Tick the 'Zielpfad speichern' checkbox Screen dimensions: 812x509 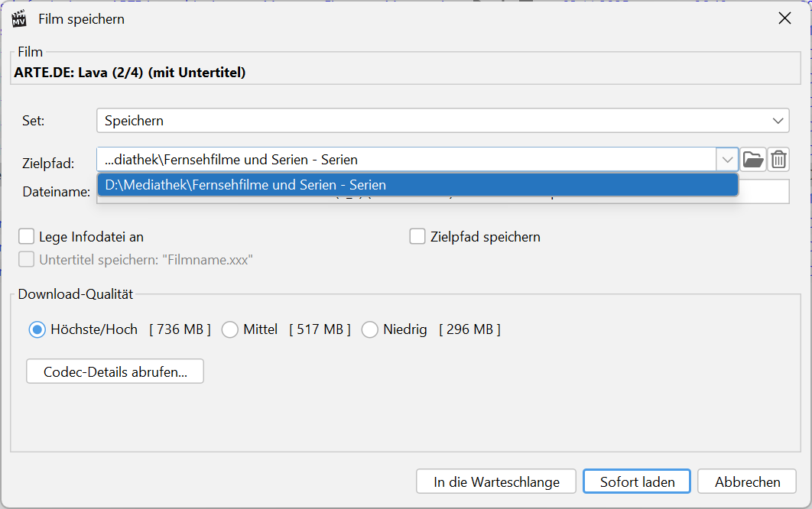point(417,237)
